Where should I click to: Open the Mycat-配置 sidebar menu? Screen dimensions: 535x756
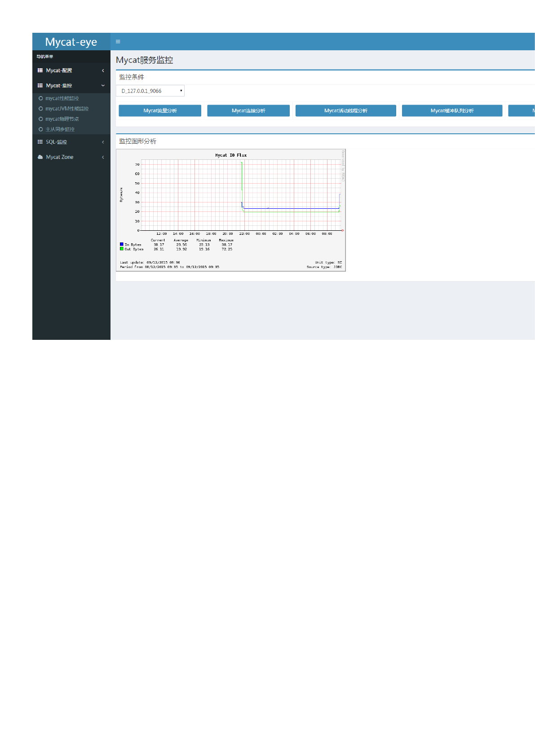71,70
